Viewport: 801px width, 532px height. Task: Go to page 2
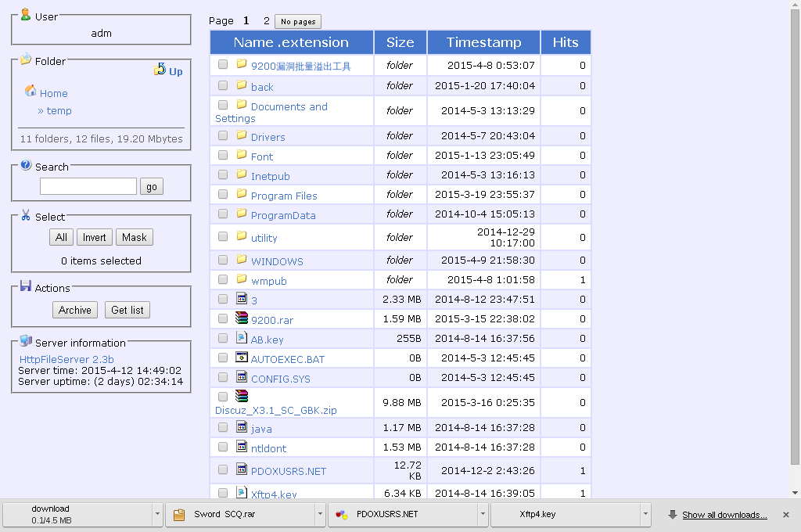tap(266, 21)
